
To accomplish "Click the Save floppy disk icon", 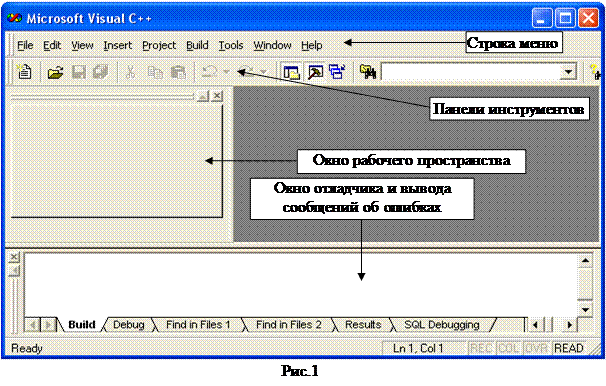I will 79,72.
